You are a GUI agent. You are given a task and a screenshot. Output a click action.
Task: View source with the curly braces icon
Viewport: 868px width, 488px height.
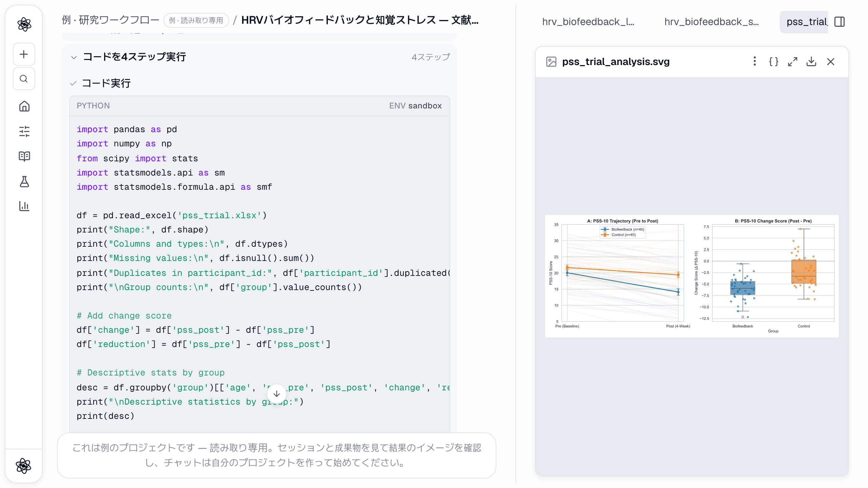(x=774, y=61)
